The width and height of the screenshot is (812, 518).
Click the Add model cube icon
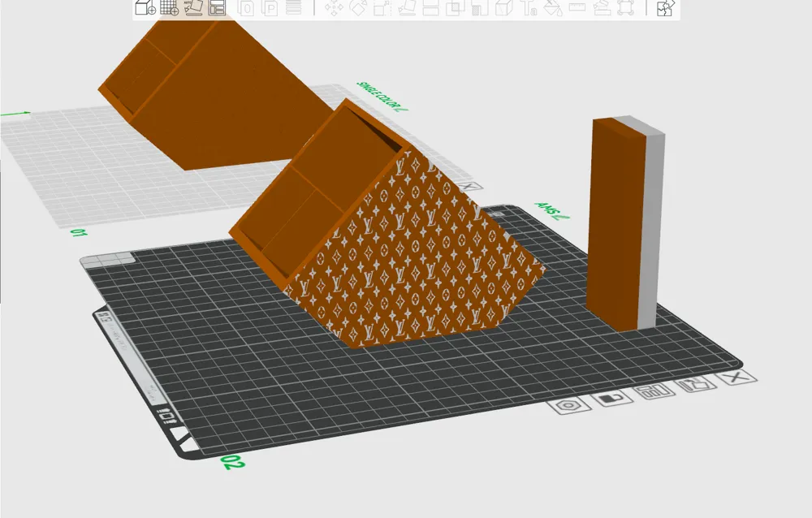(x=145, y=7)
